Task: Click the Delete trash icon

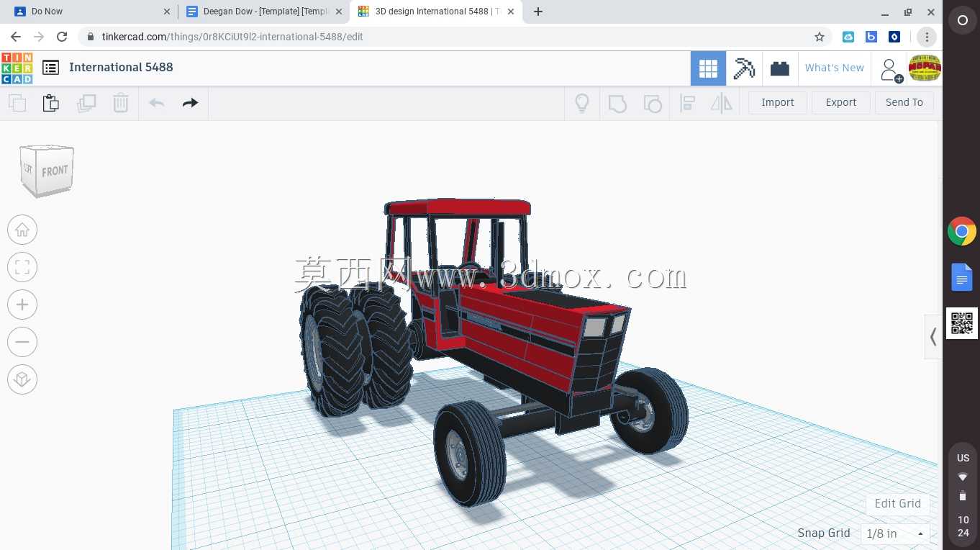Action: (121, 103)
